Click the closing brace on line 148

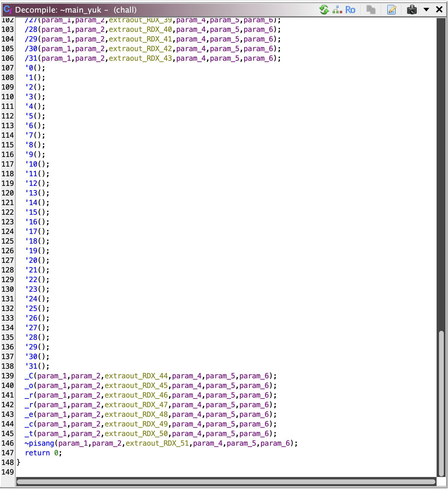coord(19,462)
